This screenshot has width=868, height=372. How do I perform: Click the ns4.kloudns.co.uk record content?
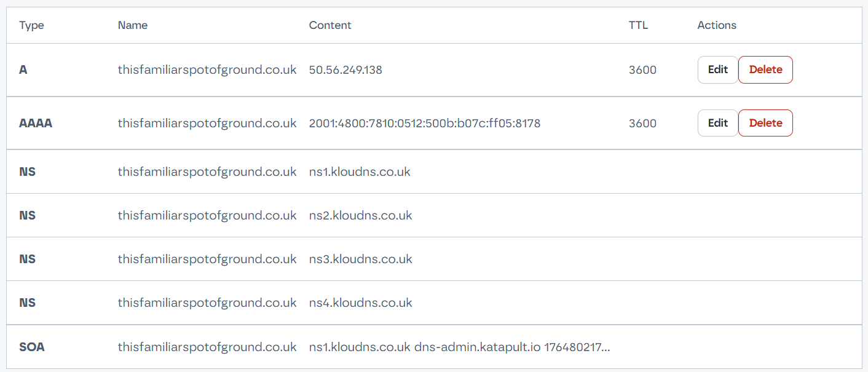click(x=360, y=303)
